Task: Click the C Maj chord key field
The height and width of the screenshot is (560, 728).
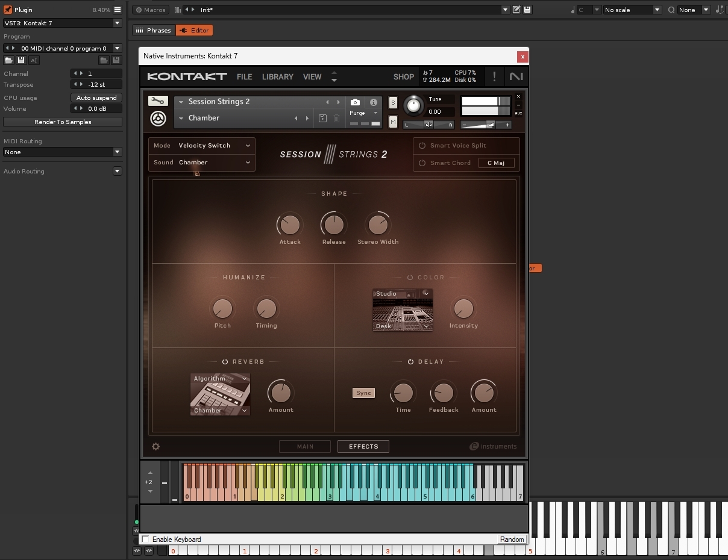Action: click(x=496, y=163)
